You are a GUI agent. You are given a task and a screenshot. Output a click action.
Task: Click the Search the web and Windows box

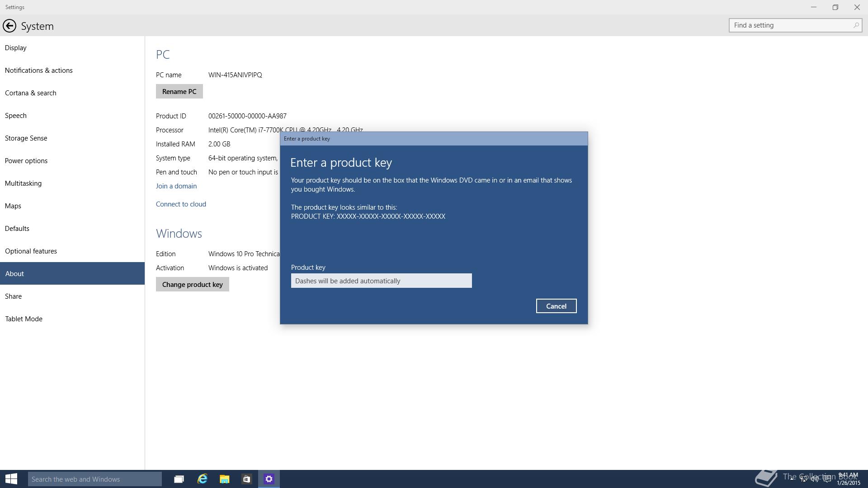click(x=95, y=479)
